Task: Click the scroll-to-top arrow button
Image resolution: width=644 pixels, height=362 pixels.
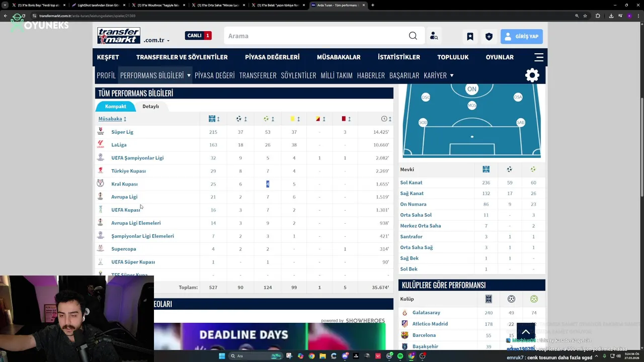Action: click(x=525, y=332)
